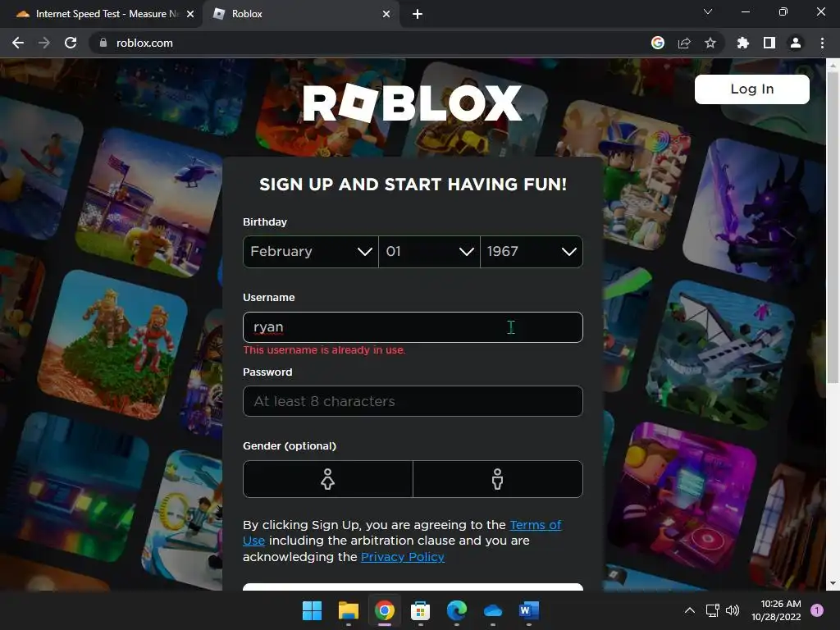Screen dimensions: 840x630
Task: Open clock and calendar 10:26 AM
Action: pos(776,610)
